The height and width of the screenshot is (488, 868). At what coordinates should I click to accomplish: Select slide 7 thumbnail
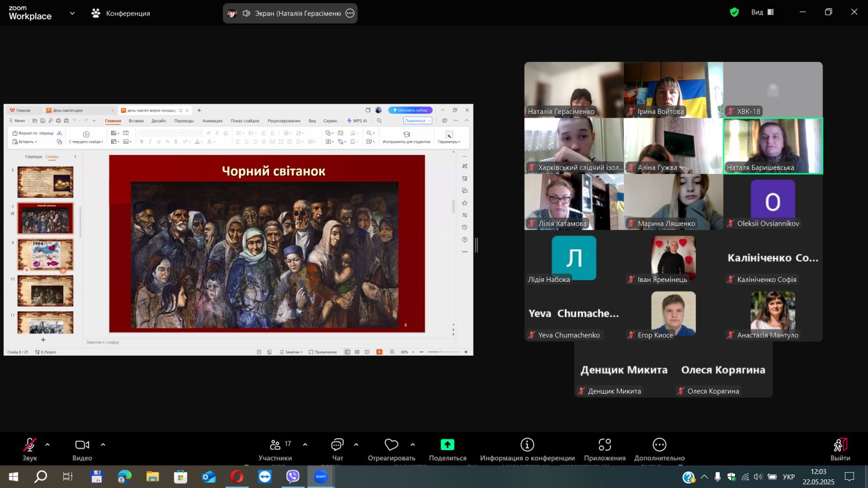click(x=45, y=182)
